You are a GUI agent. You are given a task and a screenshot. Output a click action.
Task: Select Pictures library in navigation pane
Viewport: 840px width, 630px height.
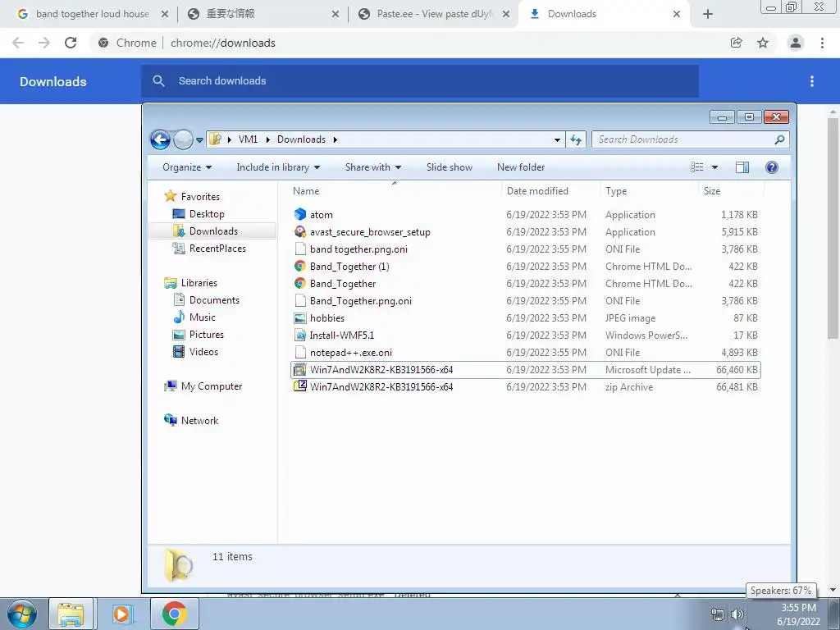[206, 335]
